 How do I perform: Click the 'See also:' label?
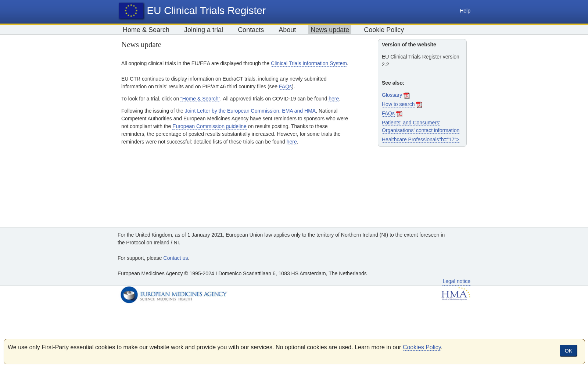click(393, 83)
